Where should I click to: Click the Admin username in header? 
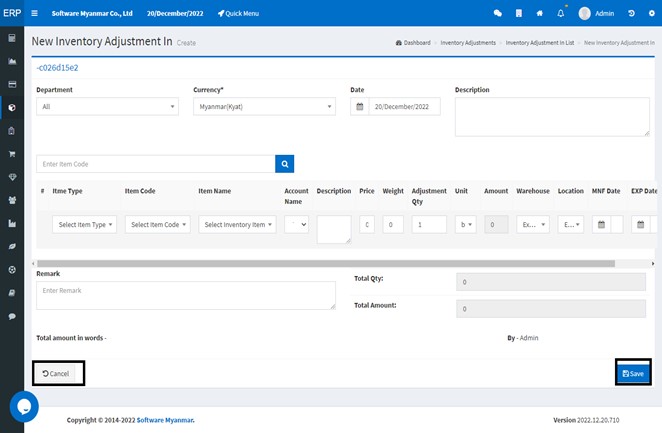(605, 13)
